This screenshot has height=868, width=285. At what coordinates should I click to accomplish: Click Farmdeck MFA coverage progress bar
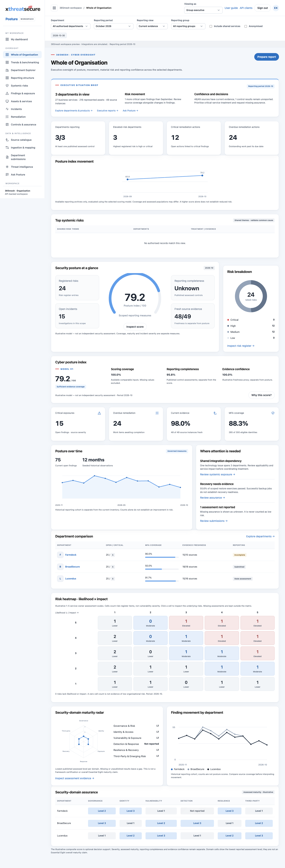[162, 557]
